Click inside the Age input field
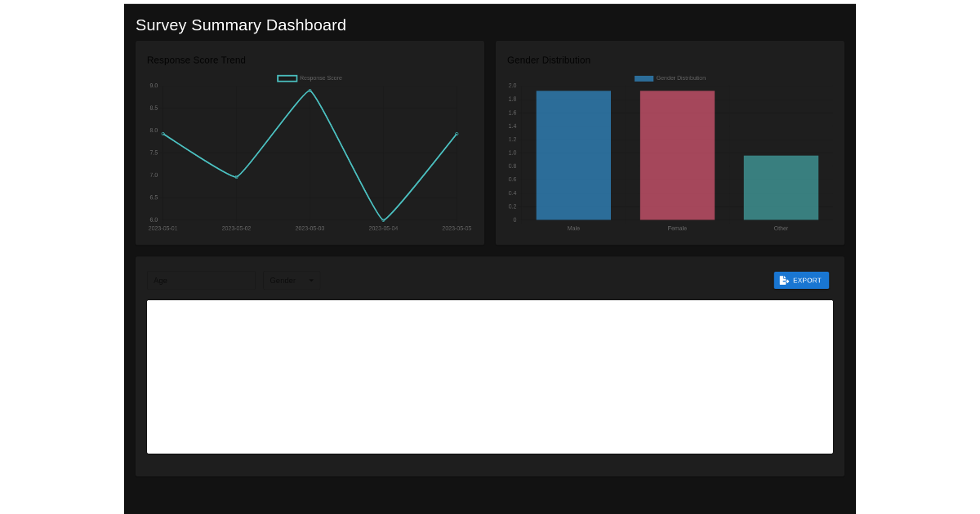The height and width of the screenshot is (514, 980). coord(201,280)
